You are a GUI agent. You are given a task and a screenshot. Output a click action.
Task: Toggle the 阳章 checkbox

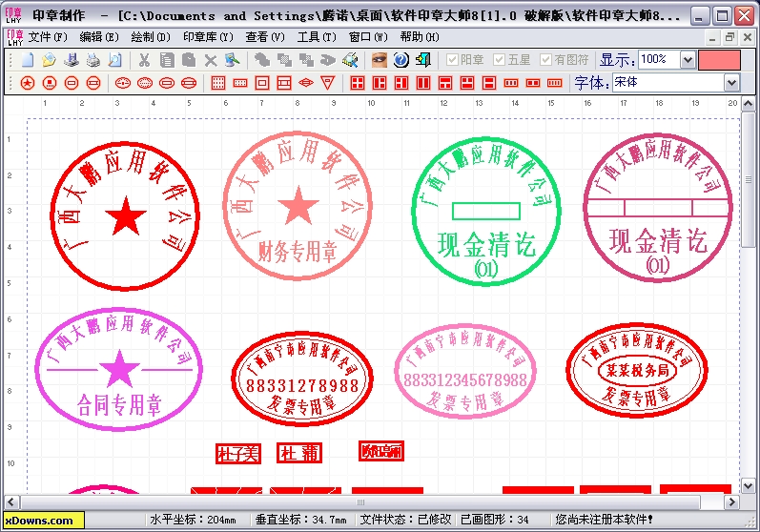[453, 59]
